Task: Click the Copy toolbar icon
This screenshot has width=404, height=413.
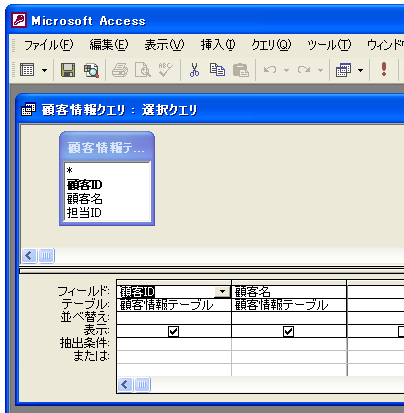Action: click(x=217, y=70)
